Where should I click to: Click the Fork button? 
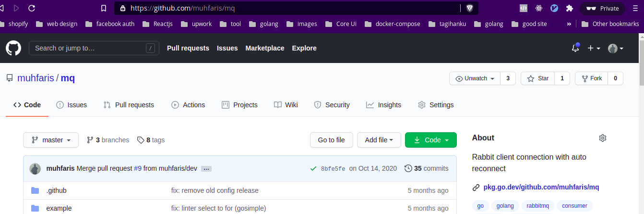click(591, 78)
